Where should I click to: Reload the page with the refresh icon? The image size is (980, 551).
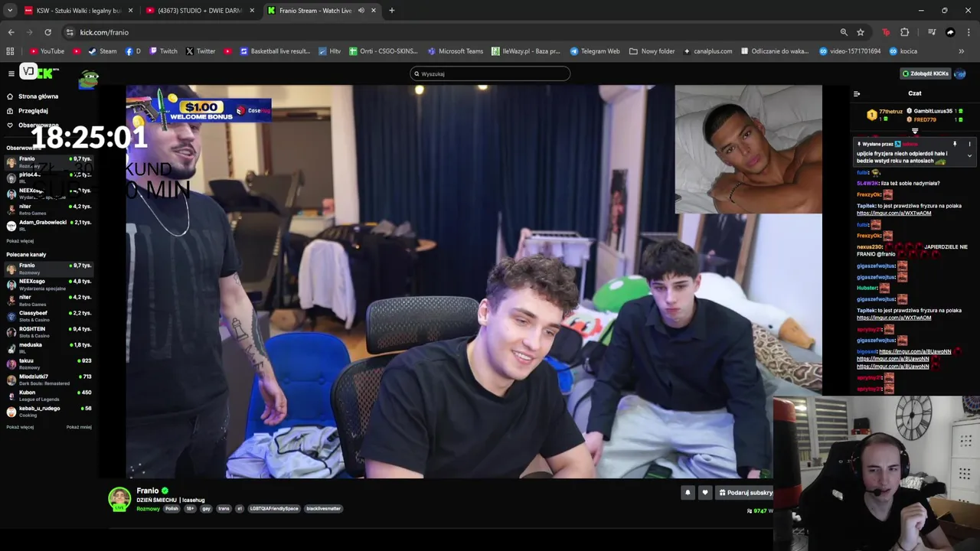47,32
